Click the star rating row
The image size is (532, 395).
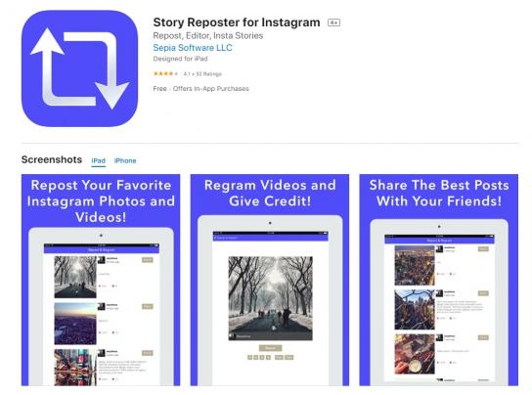point(188,73)
